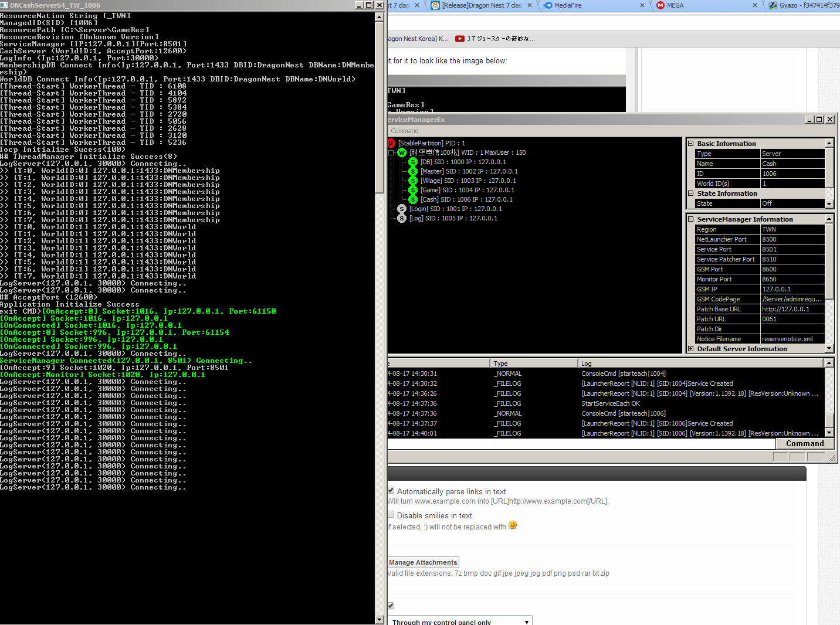Click ServiceManager Information panel scroll down arrow
The height and width of the screenshot is (625, 840).
[829, 348]
